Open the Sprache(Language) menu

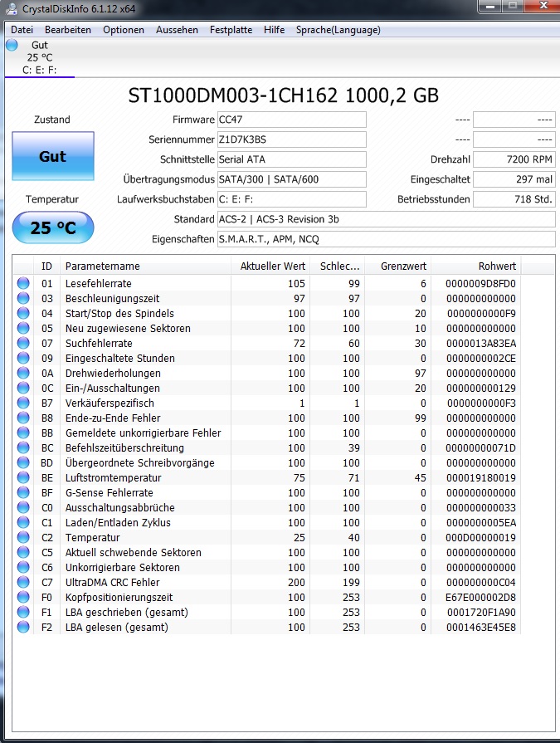[338, 30]
